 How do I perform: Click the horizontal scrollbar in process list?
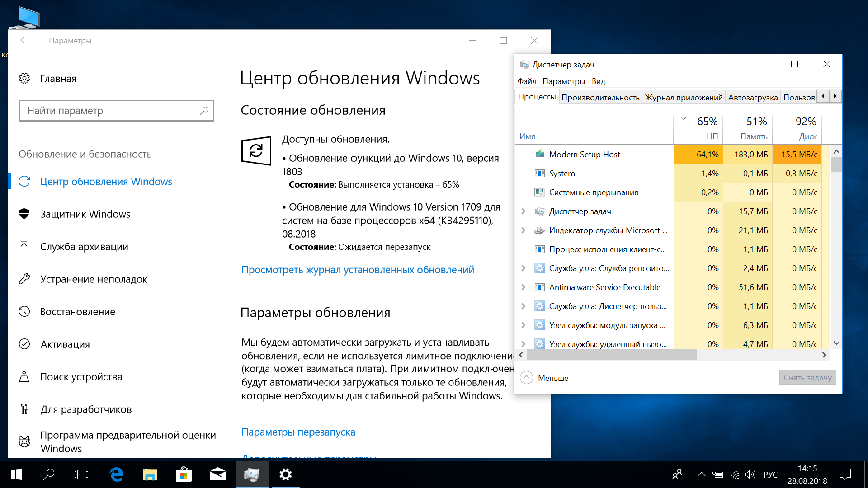pyautogui.click(x=612, y=355)
